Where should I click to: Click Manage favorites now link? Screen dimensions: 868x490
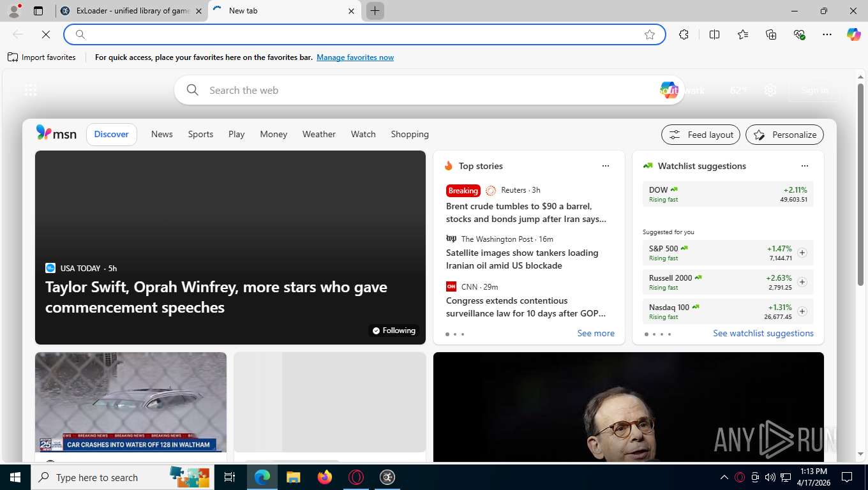[355, 57]
